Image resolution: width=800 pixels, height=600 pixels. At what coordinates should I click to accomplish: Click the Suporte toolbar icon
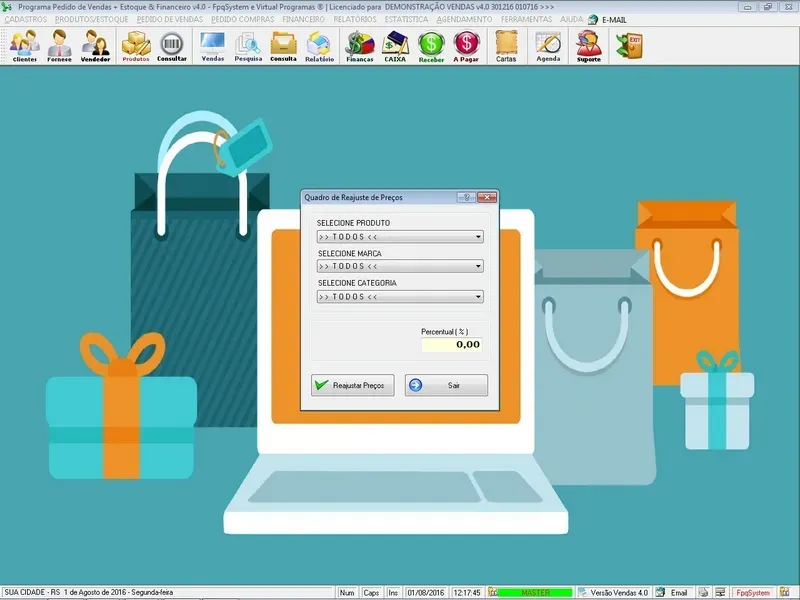589,46
